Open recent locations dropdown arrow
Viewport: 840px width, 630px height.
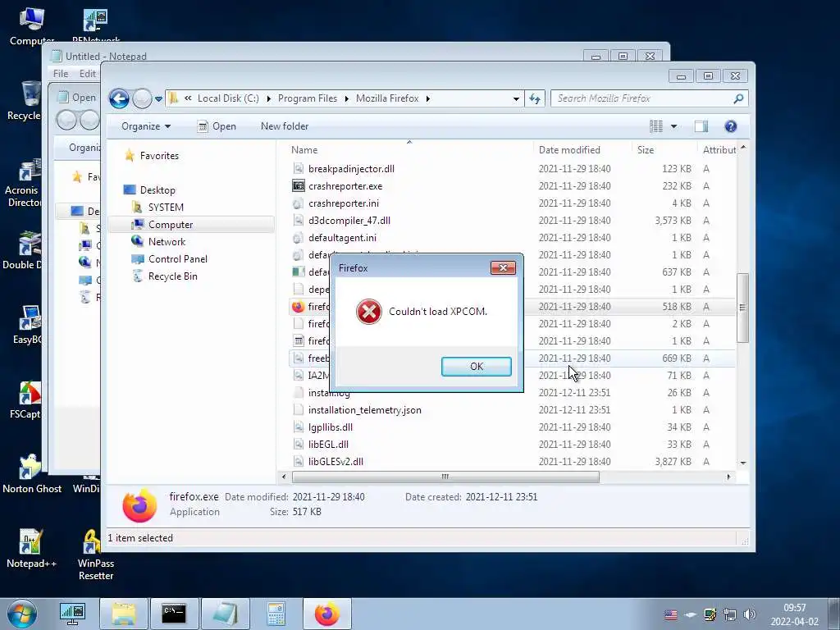click(x=158, y=99)
